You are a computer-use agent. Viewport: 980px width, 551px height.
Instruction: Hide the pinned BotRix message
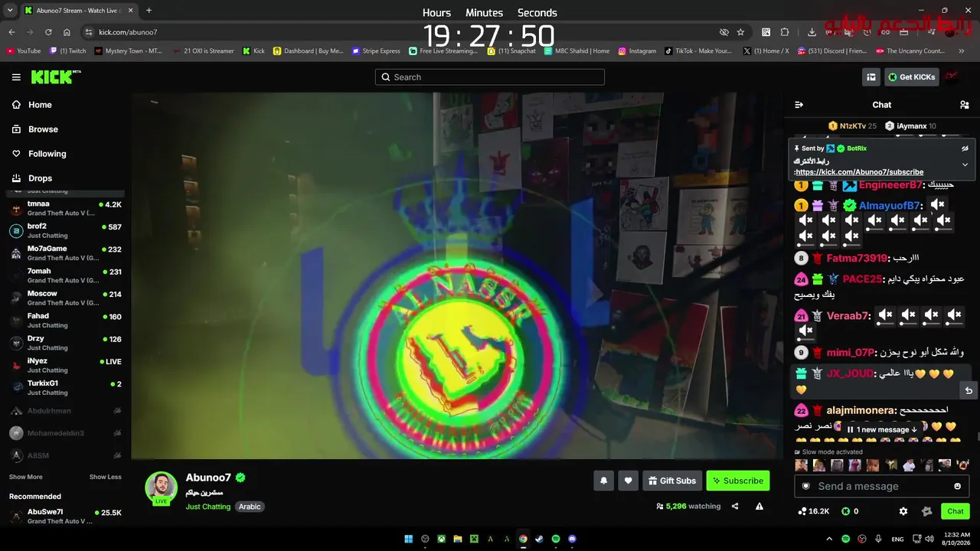965,148
